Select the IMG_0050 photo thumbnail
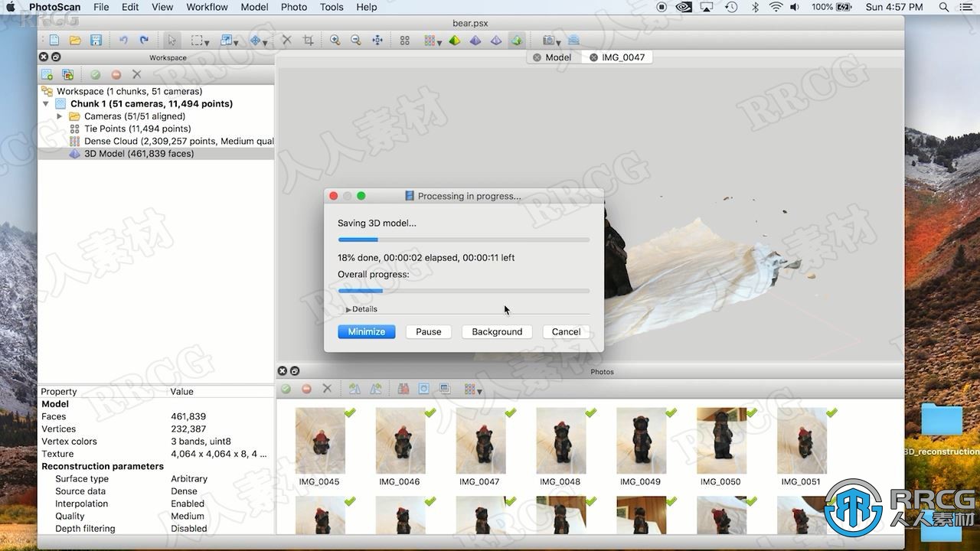Viewport: 980px width, 551px height. (721, 441)
